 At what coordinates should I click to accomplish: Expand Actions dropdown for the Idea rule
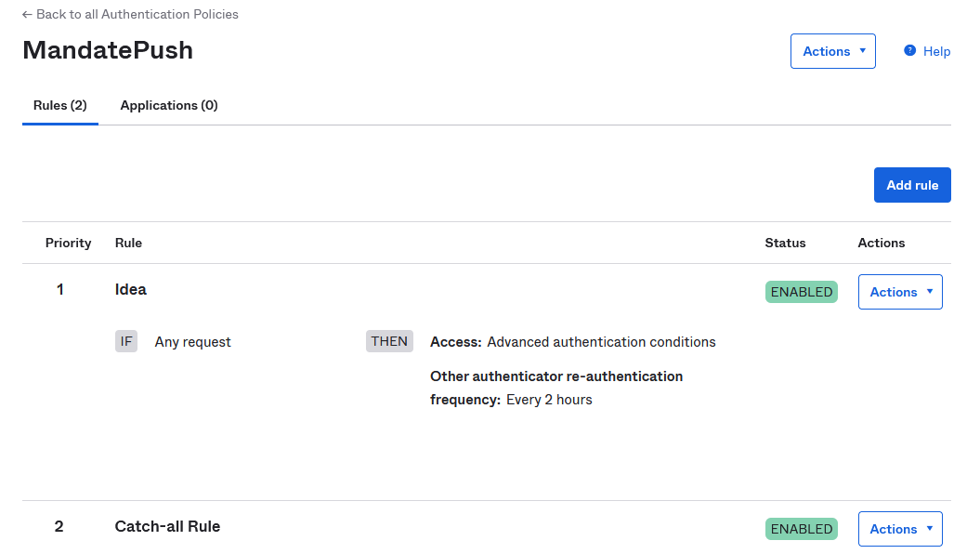tap(899, 292)
